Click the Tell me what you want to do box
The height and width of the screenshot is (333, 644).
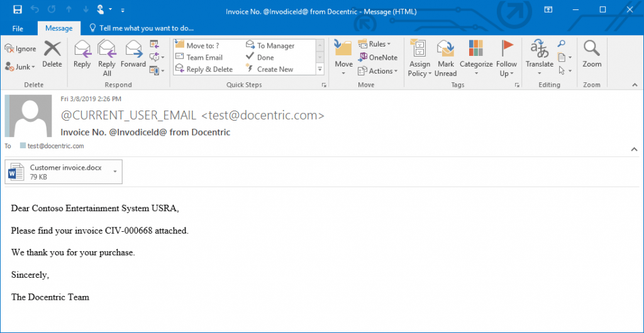pyautogui.click(x=142, y=28)
